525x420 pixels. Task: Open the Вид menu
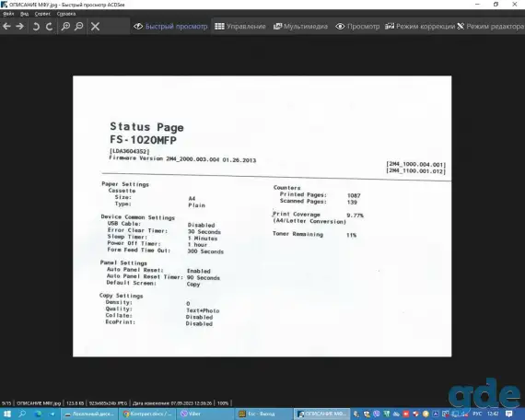pos(24,14)
